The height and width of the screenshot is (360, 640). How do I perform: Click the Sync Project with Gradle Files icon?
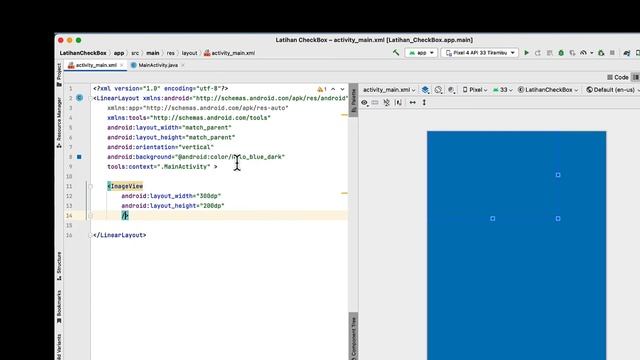[x=627, y=53]
